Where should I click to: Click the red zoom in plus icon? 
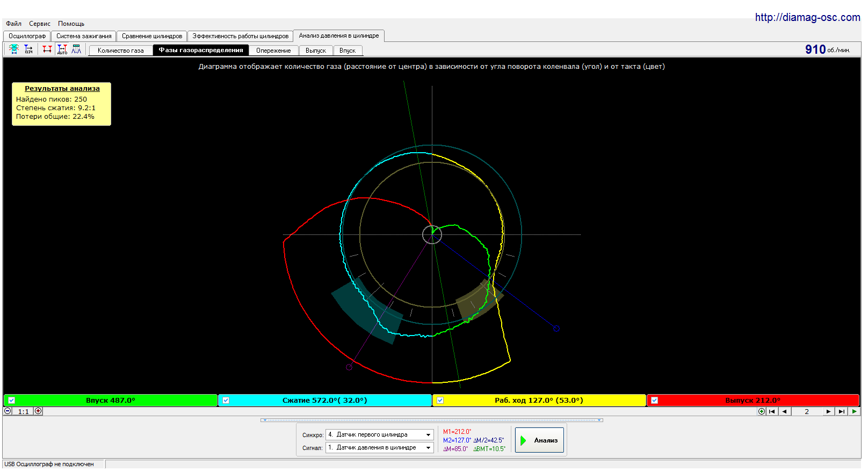click(38, 411)
